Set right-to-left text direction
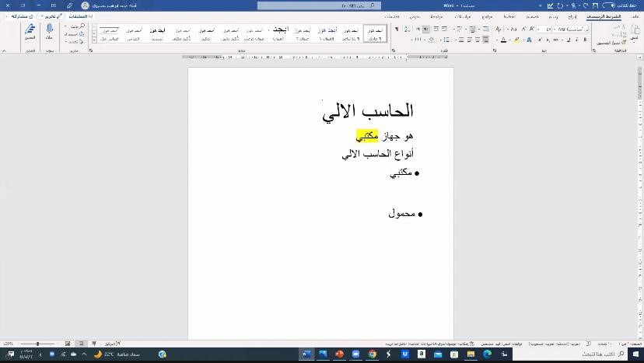The height and width of the screenshot is (363, 644). pyautogui.click(x=425, y=30)
